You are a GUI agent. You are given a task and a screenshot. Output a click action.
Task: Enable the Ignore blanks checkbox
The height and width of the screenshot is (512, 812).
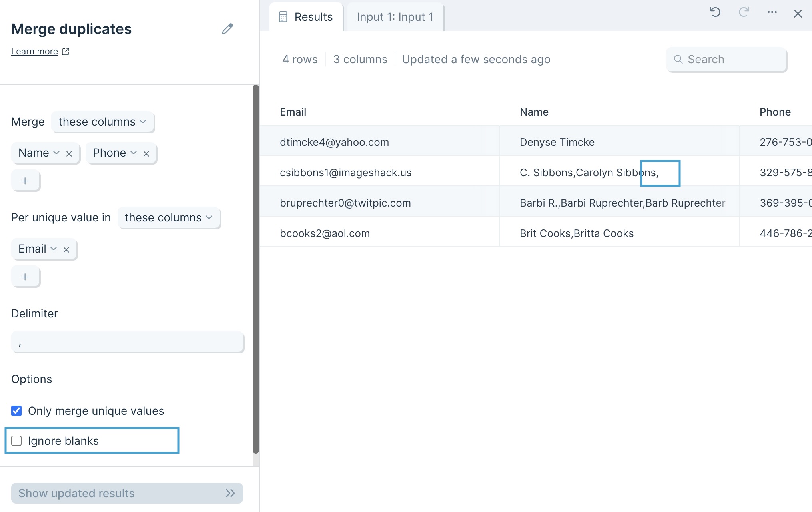coord(16,441)
